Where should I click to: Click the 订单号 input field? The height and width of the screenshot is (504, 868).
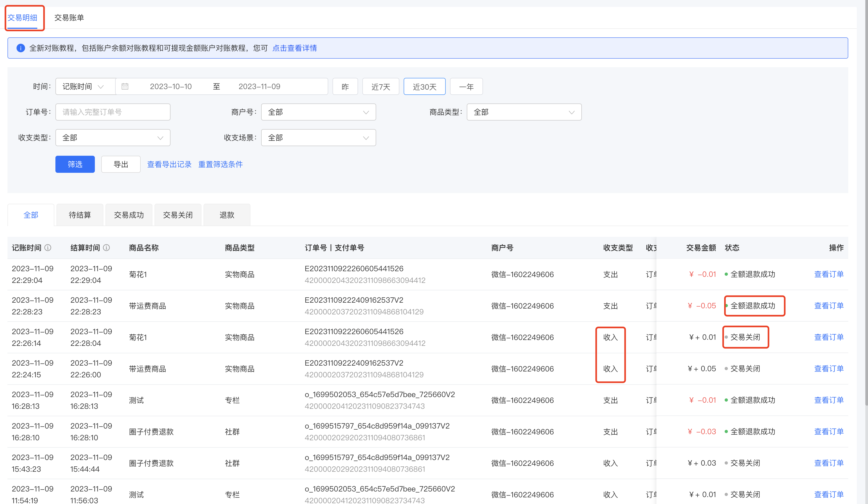(113, 112)
